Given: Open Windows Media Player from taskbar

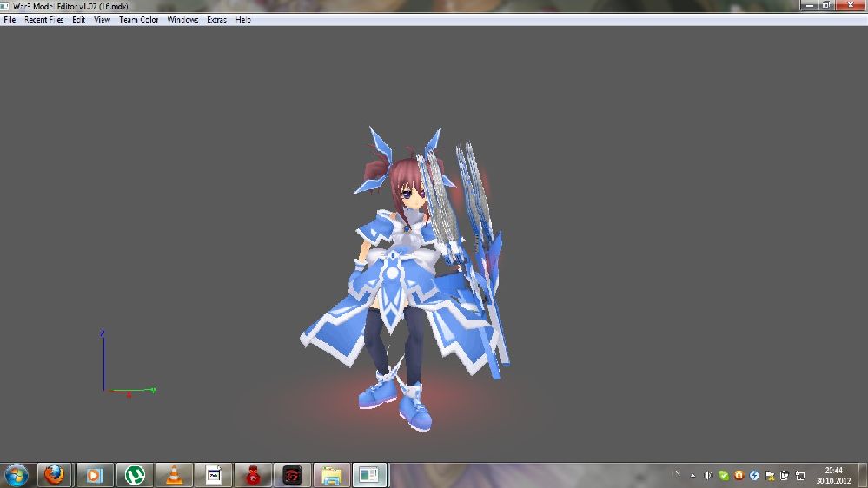Looking at the screenshot, I should (x=95, y=475).
